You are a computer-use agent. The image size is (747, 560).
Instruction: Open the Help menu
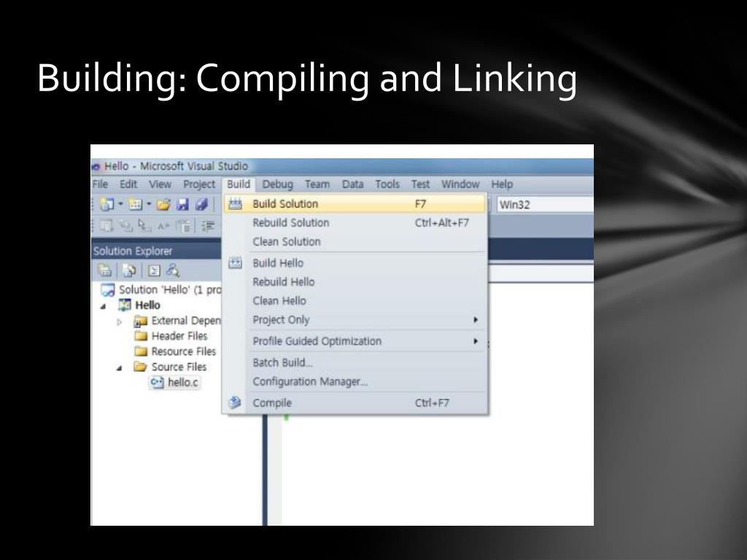pos(502,184)
